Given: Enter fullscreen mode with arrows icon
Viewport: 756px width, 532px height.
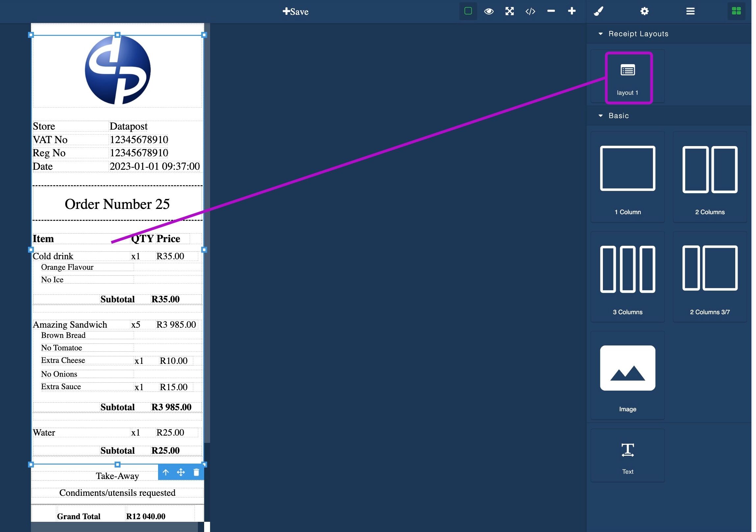Looking at the screenshot, I should 509,11.
